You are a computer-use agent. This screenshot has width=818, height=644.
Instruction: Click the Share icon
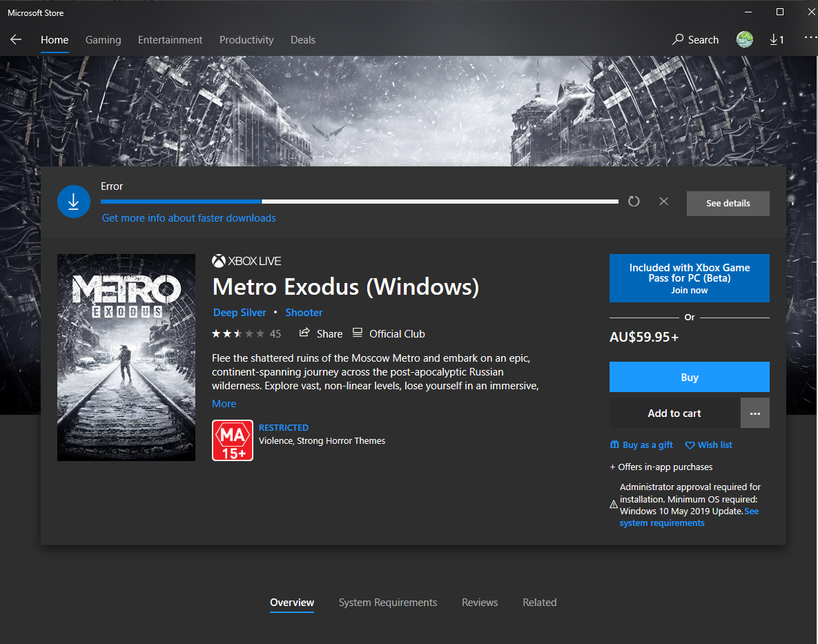point(304,333)
